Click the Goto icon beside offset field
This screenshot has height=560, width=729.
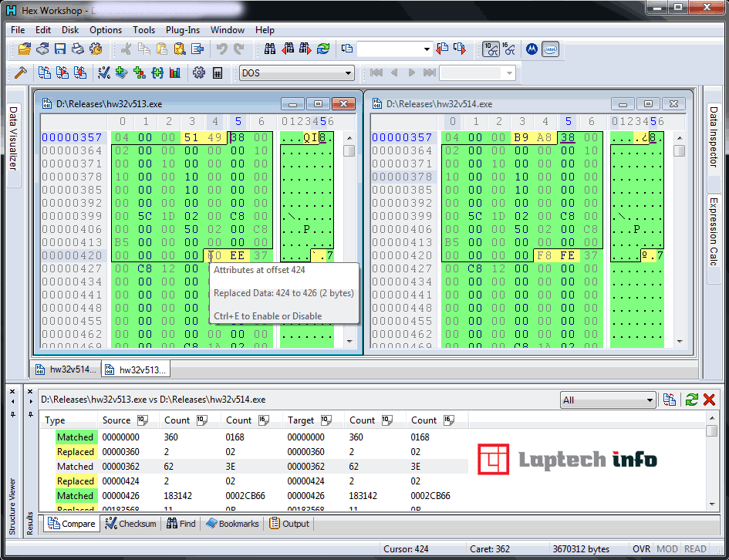pos(347,49)
